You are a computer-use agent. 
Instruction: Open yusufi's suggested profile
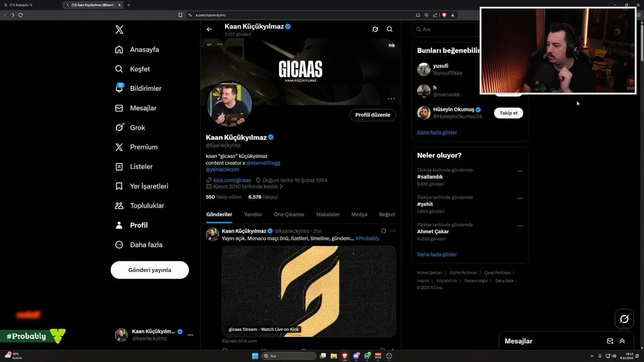pos(441,66)
